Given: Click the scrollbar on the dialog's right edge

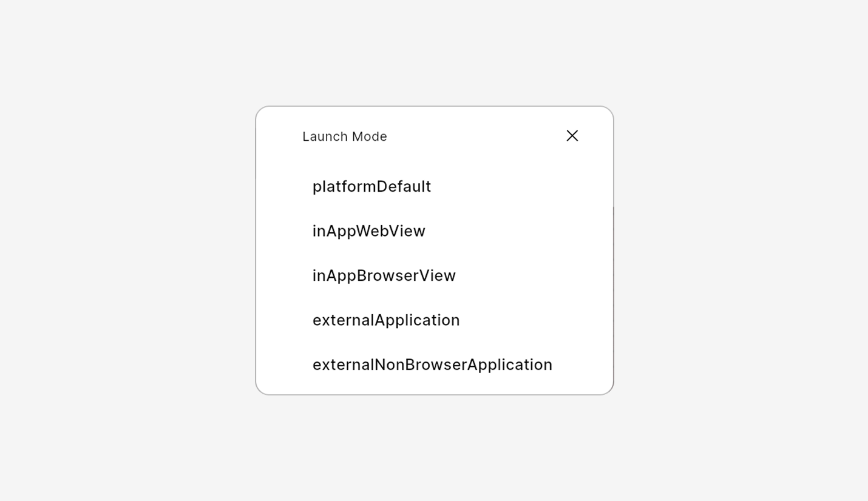Looking at the screenshot, I should tap(613, 279).
